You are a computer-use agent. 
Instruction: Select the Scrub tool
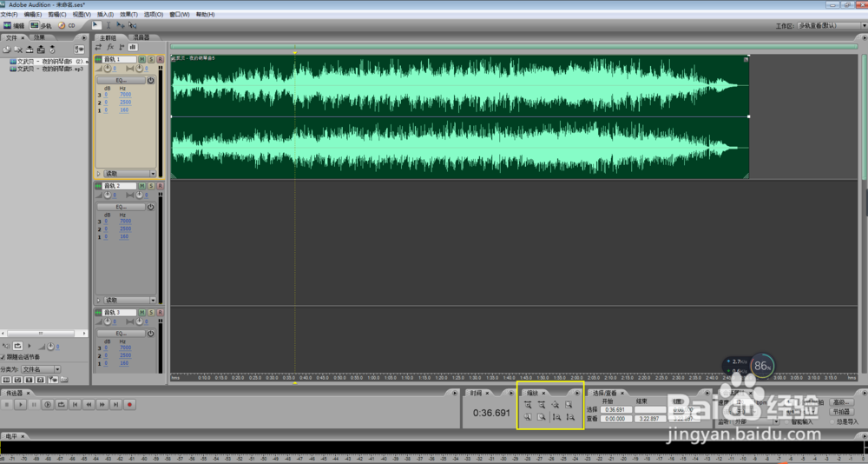(133, 25)
